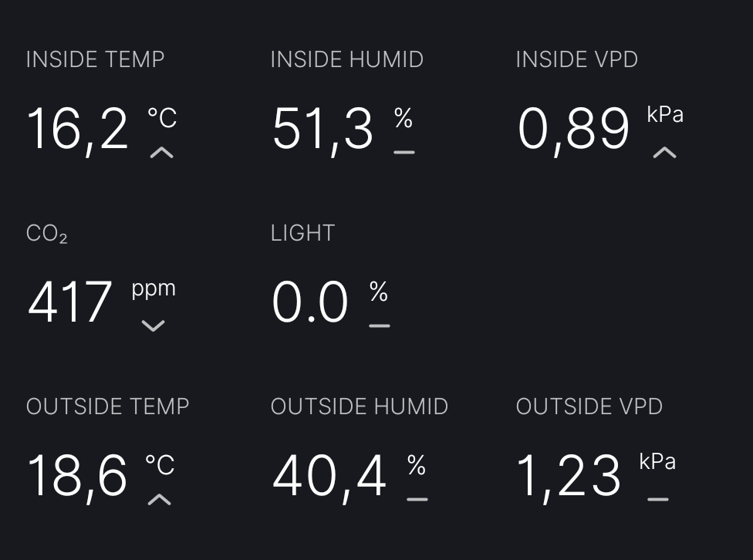Screen dimensions: 753x560
Task: Click the Outside Humid steady trend dash
Action: point(417,500)
